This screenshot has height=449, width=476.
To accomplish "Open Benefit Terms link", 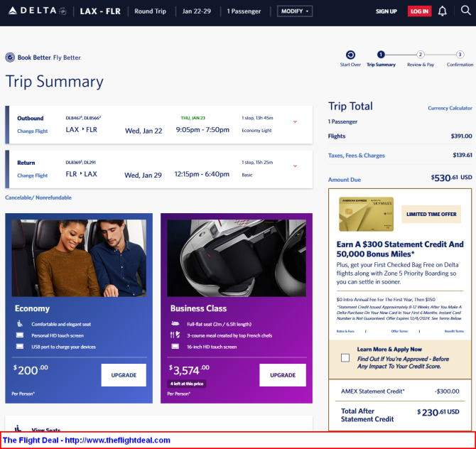I will pyautogui.click(x=454, y=331).
